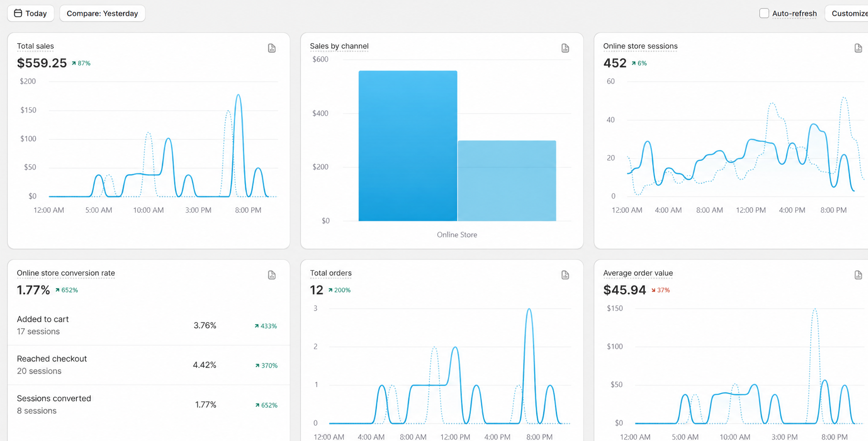Open the Average order value title link
Image resolution: width=868 pixels, height=441 pixels.
click(x=638, y=273)
